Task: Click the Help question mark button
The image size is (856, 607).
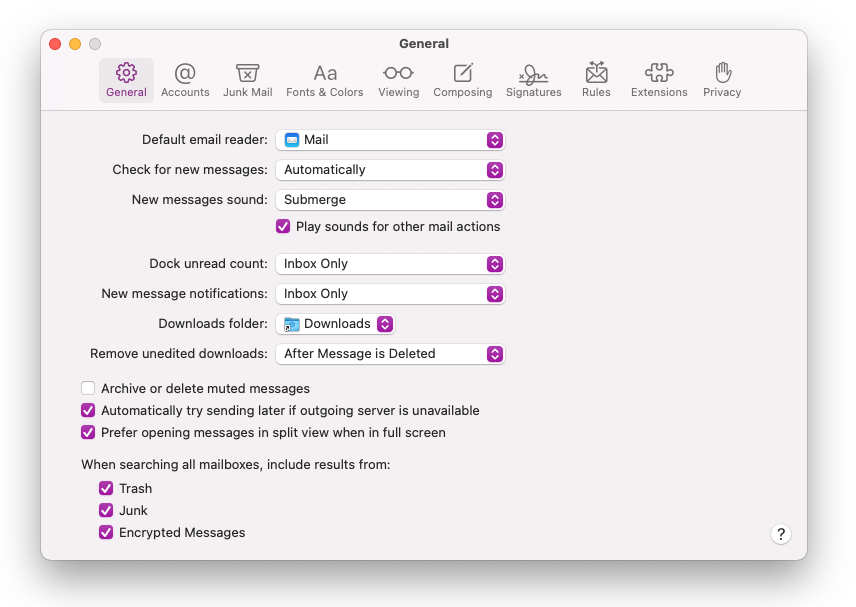Action: tap(781, 534)
